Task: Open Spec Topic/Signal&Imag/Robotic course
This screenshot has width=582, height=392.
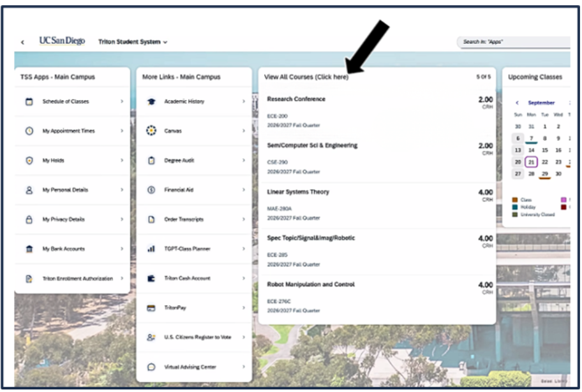Action: (378, 251)
